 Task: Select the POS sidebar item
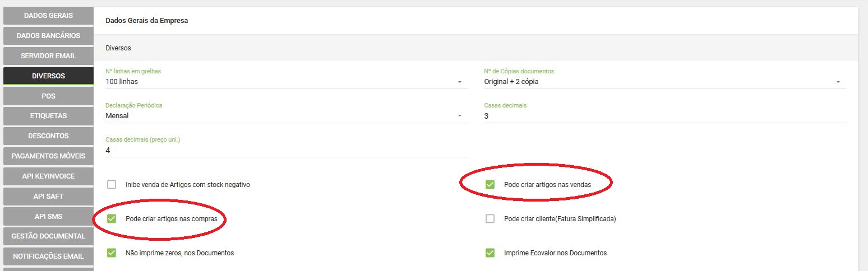coord(48,96)
